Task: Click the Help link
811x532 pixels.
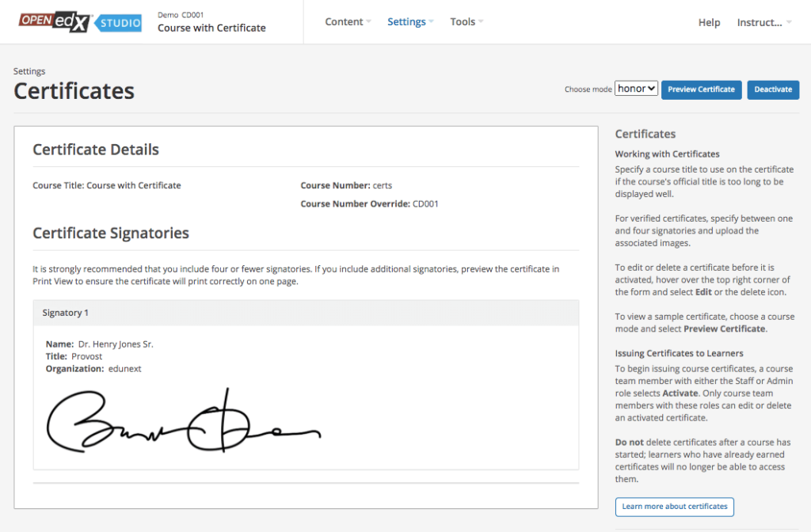Action: click(x=709, y=22)
